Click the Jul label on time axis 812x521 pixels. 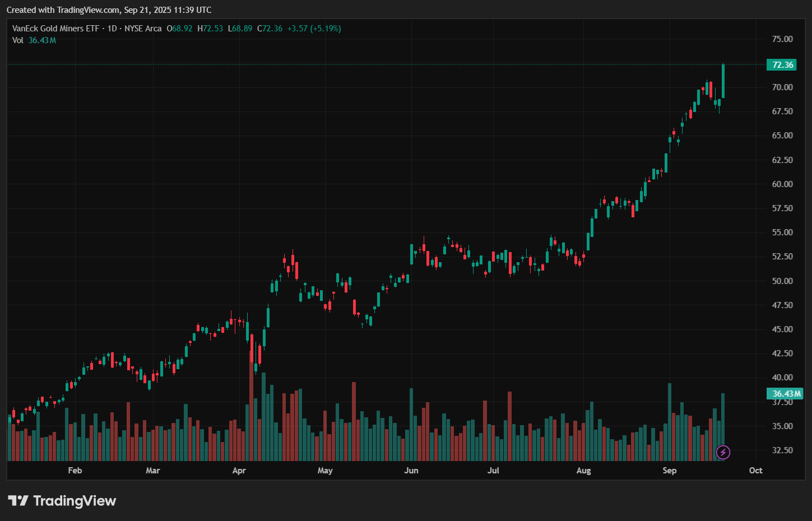click(493, 471)
